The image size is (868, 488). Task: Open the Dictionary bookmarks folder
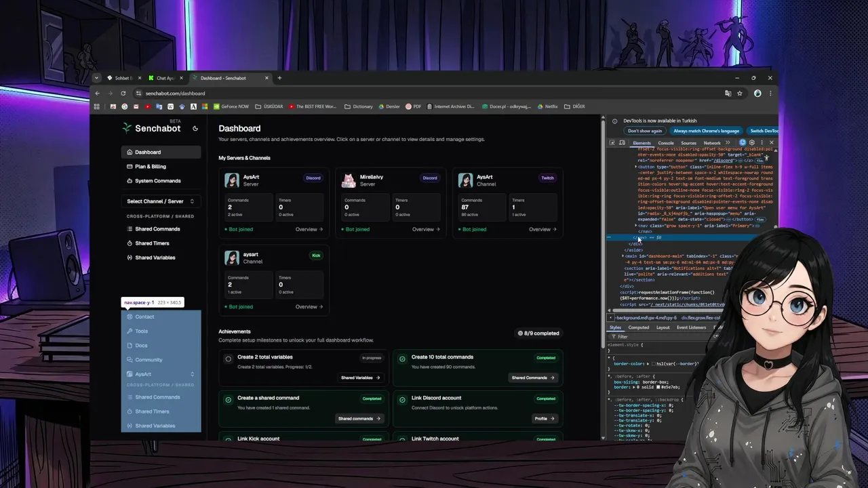click(x=358, y=106)
